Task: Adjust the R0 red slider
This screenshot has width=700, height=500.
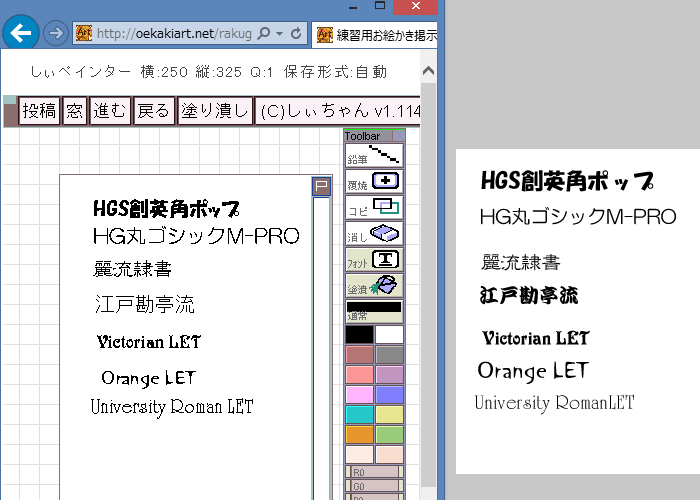Action: tap(375, 472)
